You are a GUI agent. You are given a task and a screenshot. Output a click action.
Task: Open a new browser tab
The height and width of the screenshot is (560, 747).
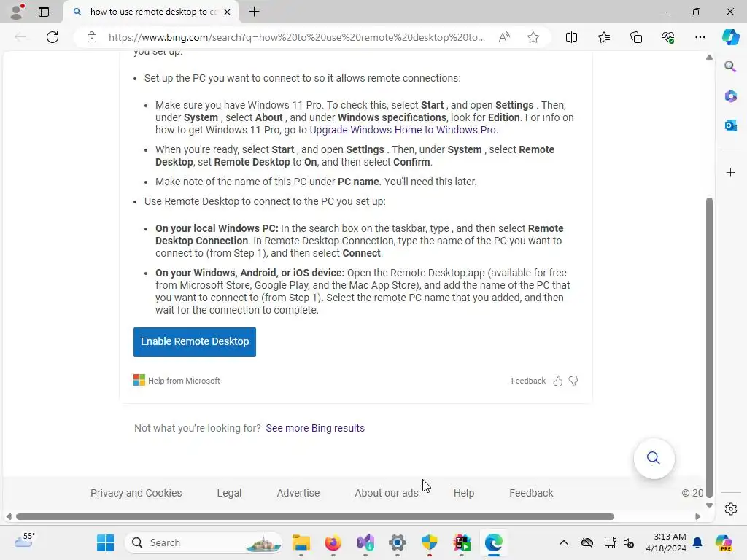pos(255,12)
